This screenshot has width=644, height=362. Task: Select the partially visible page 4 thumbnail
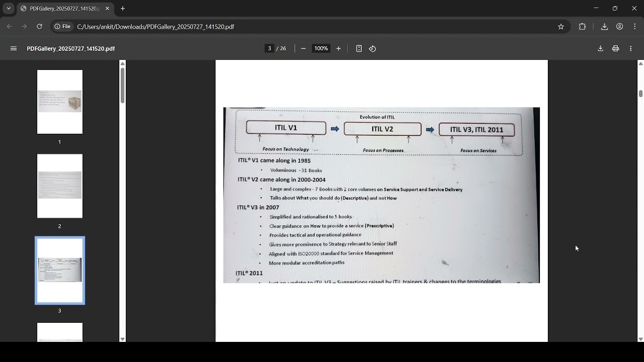(x=60, y=332)
